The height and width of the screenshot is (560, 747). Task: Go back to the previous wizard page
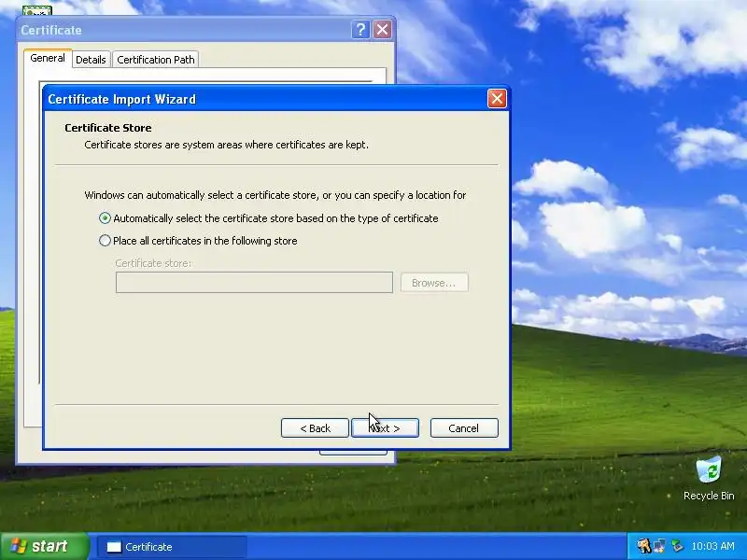(x=315, y=428)
